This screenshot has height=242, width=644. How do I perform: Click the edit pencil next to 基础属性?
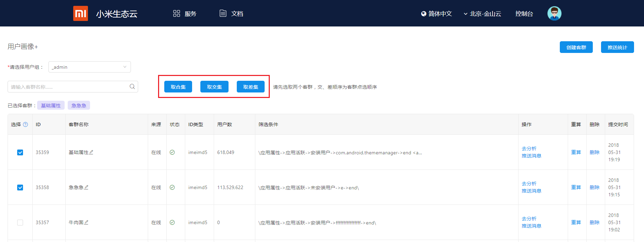click(91, 152)
